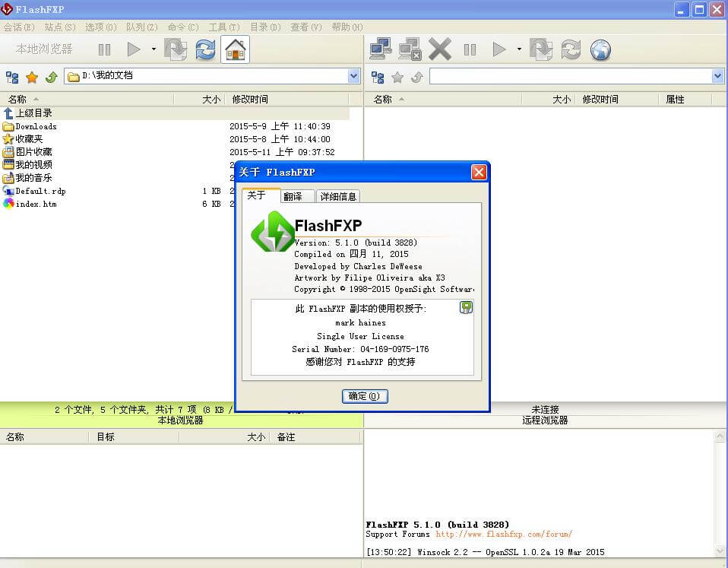
Task: Open local pane favorites star
Action: (32, 77)
